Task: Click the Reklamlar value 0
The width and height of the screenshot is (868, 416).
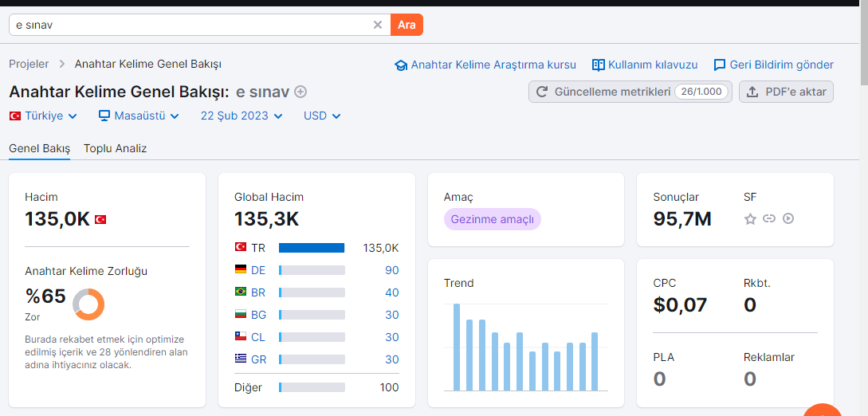Action: click(750, 379)
